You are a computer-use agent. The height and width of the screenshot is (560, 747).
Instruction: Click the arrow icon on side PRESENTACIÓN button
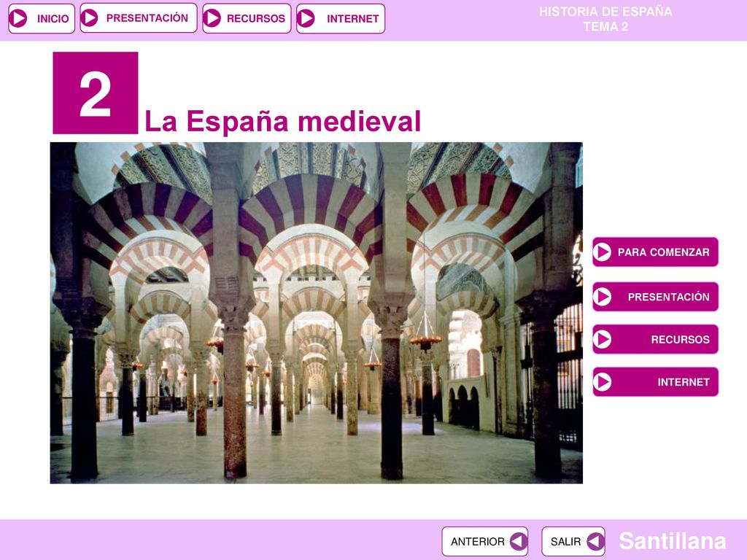(603, 297)
